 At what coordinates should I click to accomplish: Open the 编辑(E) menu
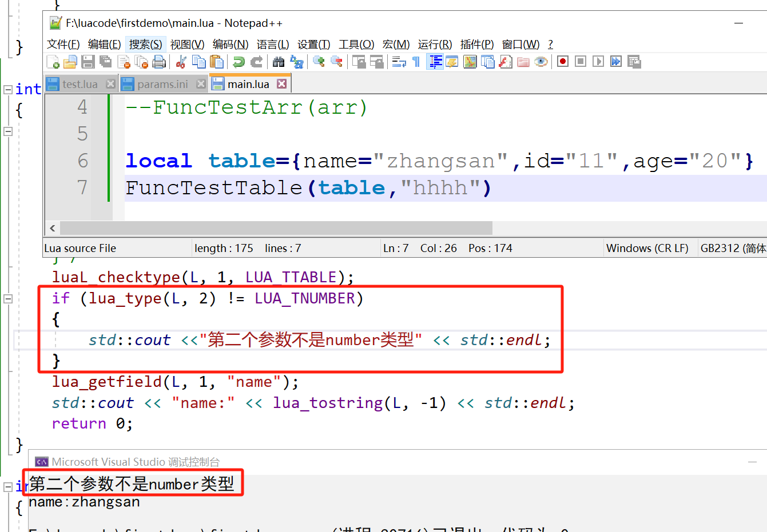(104, 44)
